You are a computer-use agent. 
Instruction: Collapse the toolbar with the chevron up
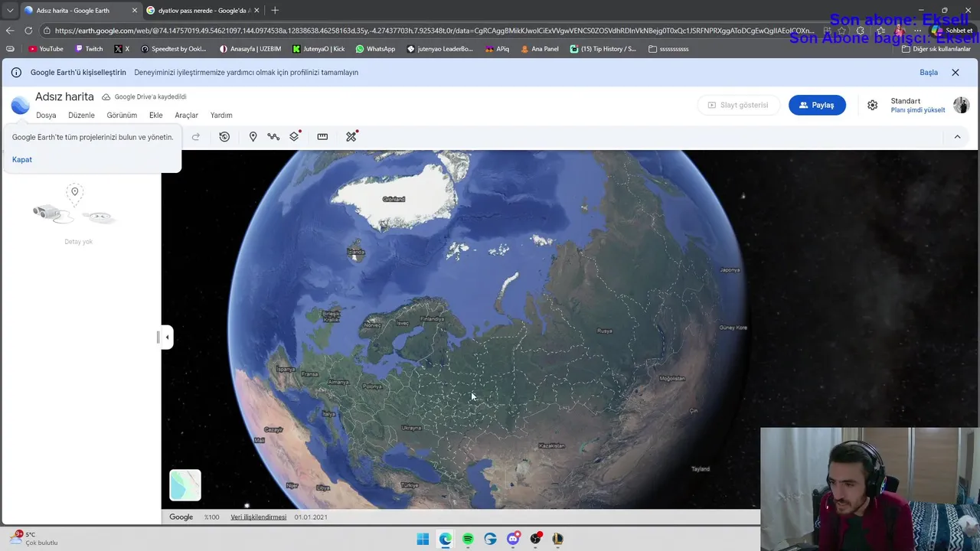[x=957, y=136]
